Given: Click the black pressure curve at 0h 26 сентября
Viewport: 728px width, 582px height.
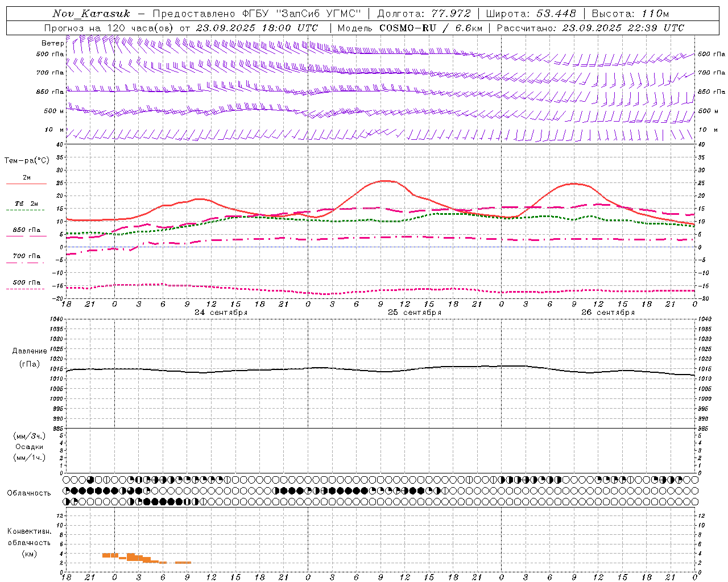Looking at the screenshot, I should coord(502,366).
